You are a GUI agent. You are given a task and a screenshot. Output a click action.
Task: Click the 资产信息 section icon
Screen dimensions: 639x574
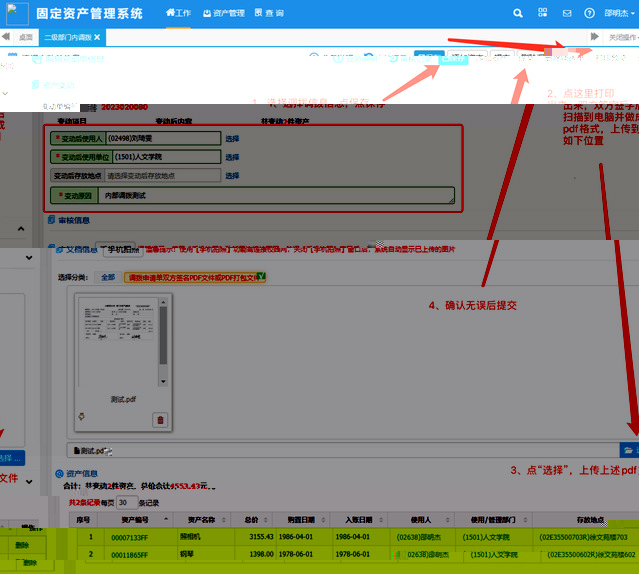[x=59, y=473]
